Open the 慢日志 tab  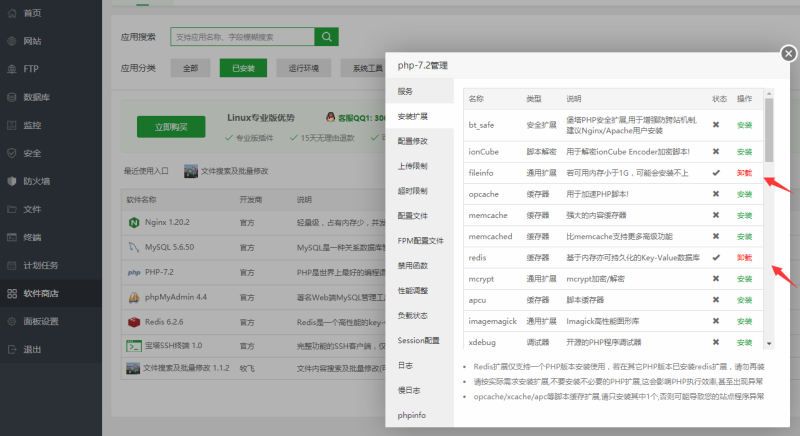pos(419,391)
